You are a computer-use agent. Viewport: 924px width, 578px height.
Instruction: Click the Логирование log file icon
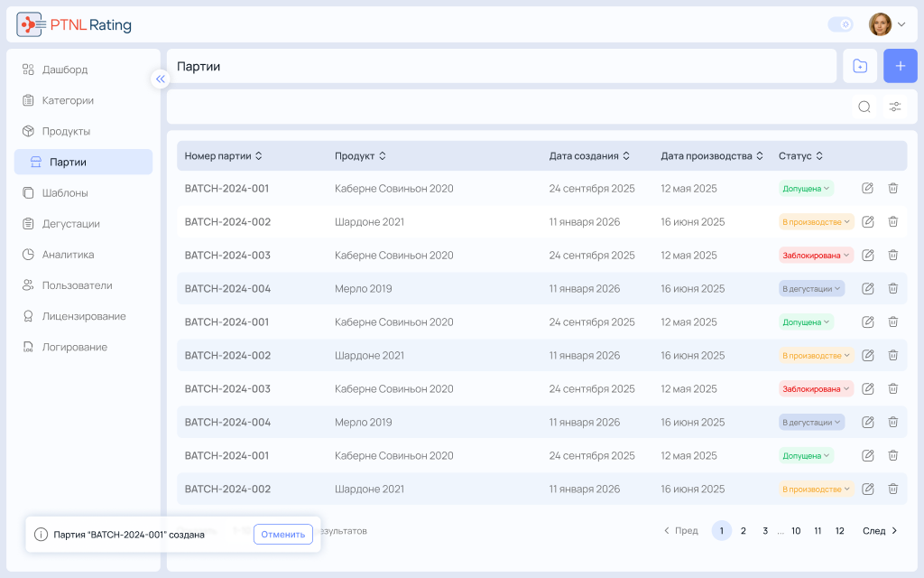click(x=28, y=347)
